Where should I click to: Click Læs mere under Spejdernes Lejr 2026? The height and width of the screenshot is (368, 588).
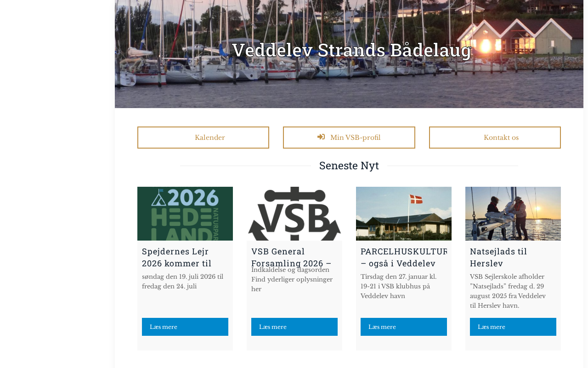tap(185, 327)
